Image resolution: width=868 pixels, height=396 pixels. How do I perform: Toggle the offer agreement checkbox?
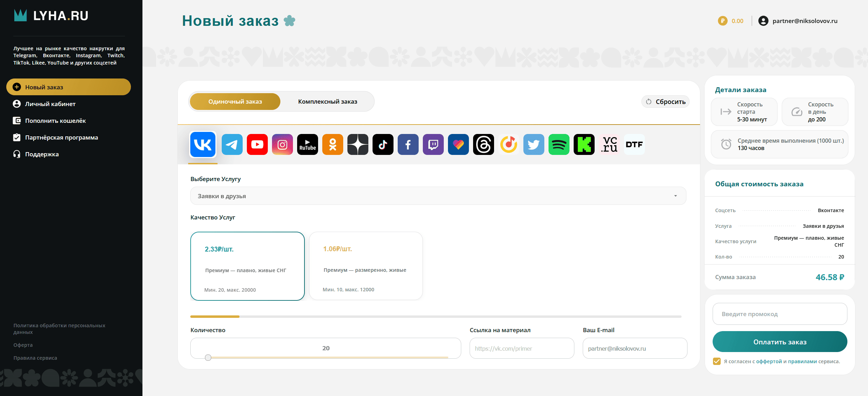click(717, 361)
